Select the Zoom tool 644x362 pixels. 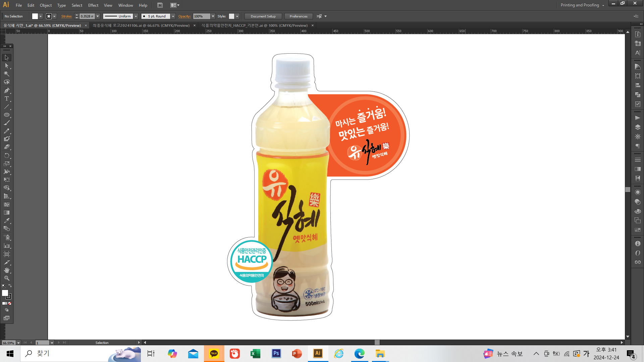click(7, 278)
